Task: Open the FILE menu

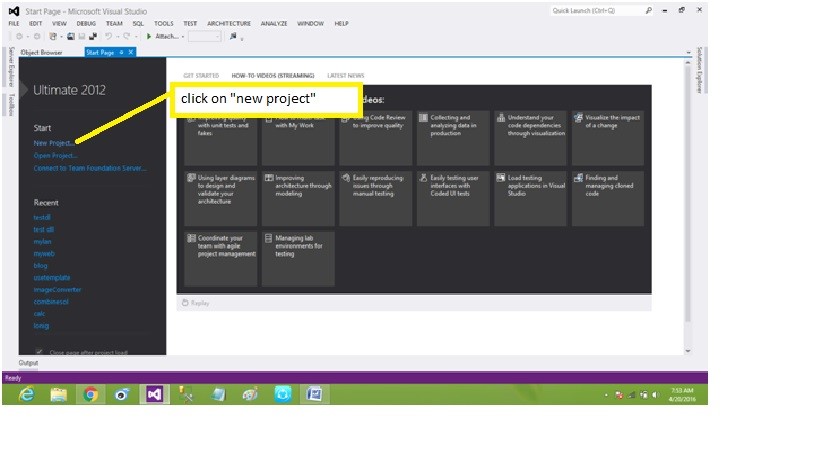Action: coord(14,23)
